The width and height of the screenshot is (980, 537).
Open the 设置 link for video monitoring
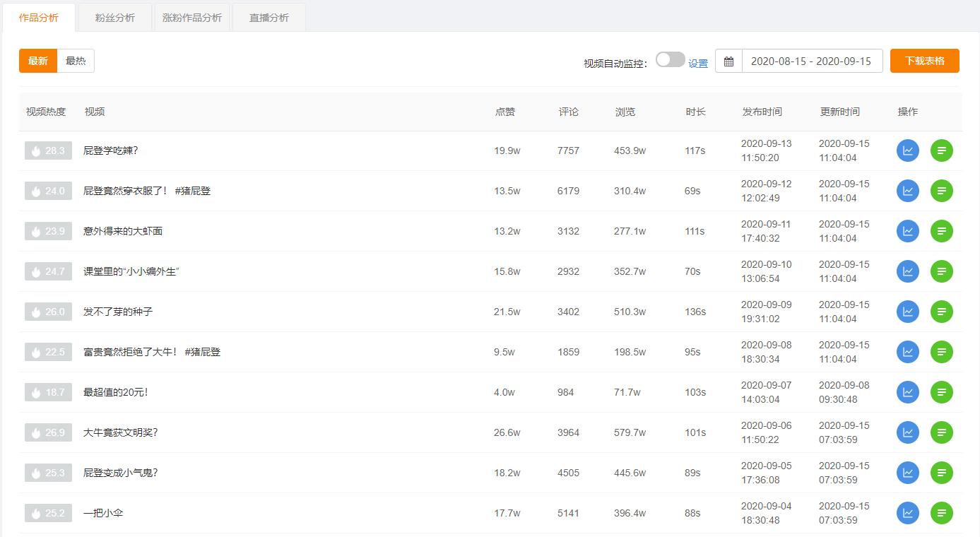click(698, 63)
